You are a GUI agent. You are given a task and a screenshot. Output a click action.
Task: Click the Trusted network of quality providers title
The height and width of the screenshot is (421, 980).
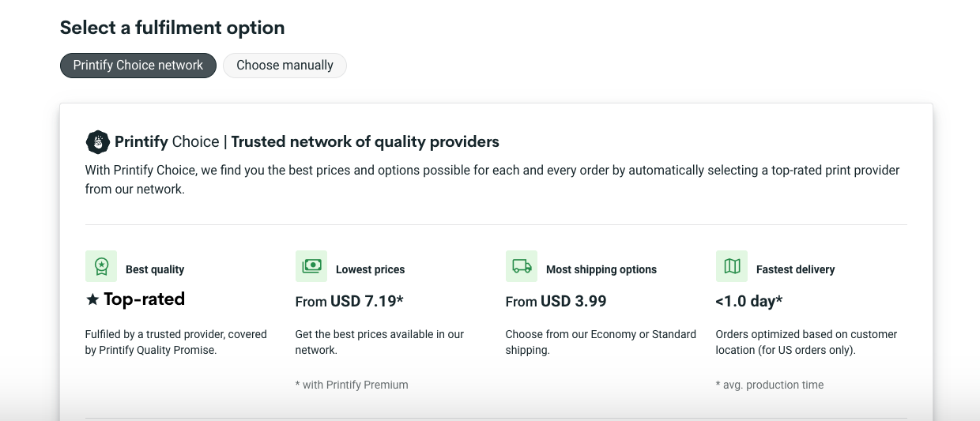tap(365, 142)
